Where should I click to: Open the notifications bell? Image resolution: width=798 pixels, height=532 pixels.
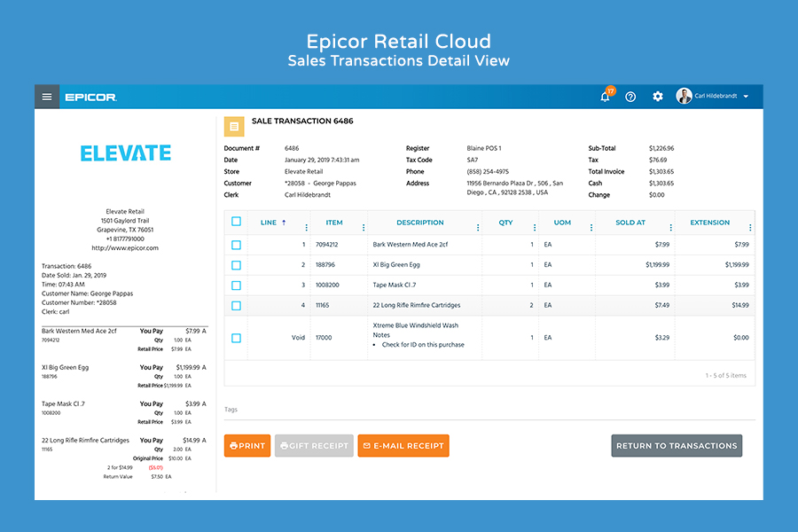[605, 97]
